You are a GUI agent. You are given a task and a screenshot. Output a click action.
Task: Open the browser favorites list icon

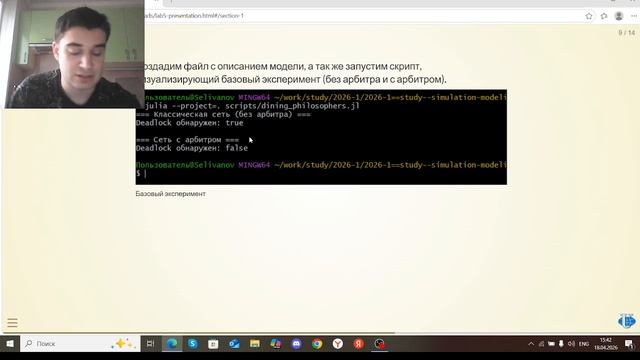(x=604, y=16)
